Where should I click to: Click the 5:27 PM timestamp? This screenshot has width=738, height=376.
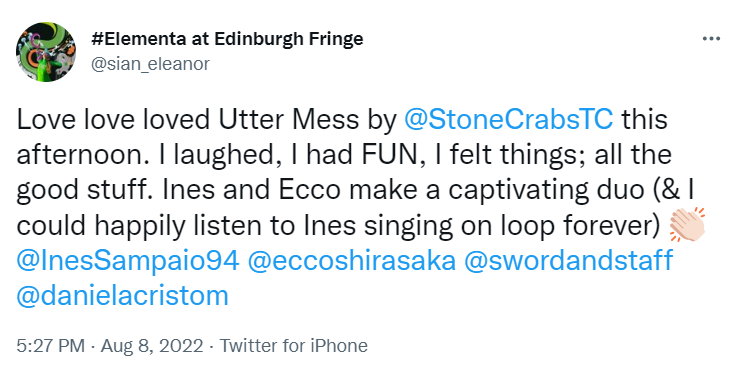[x=51, y=346]
